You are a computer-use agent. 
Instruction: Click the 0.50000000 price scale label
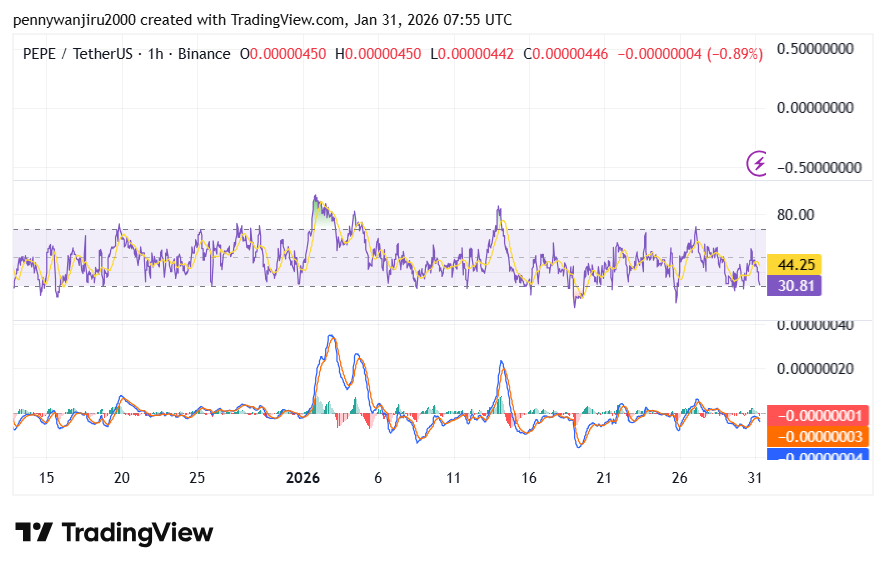[x=819, y=48]
